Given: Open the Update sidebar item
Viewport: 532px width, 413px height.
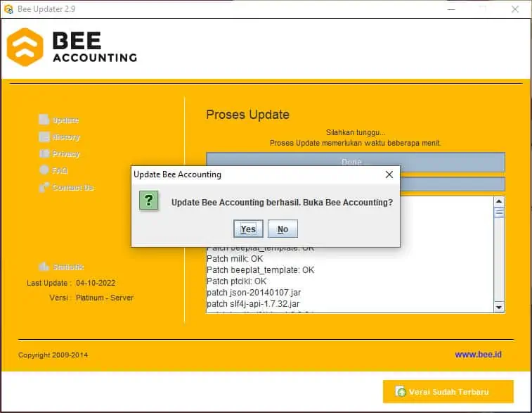Looking at the screenshot, I should (x=59, y=120).
